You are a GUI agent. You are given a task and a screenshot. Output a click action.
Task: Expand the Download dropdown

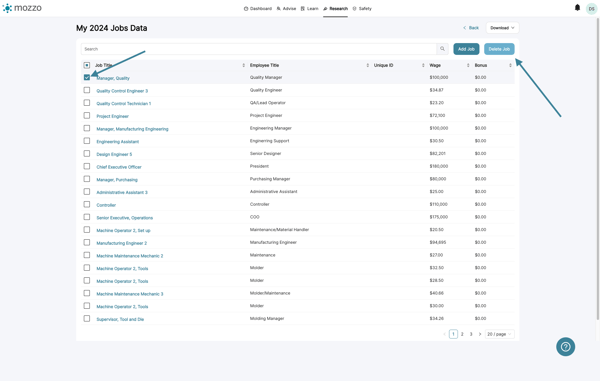502,28
